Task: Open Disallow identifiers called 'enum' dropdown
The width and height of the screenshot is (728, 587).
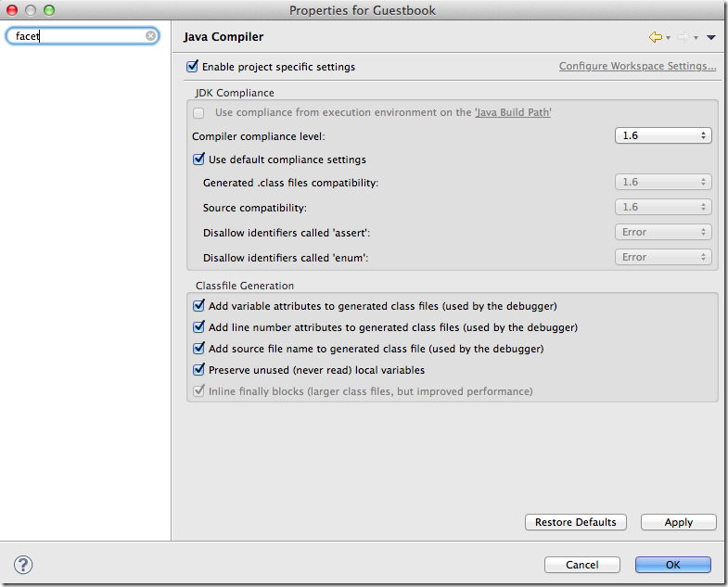Action: pyautogui.click(x=663, y=257)
